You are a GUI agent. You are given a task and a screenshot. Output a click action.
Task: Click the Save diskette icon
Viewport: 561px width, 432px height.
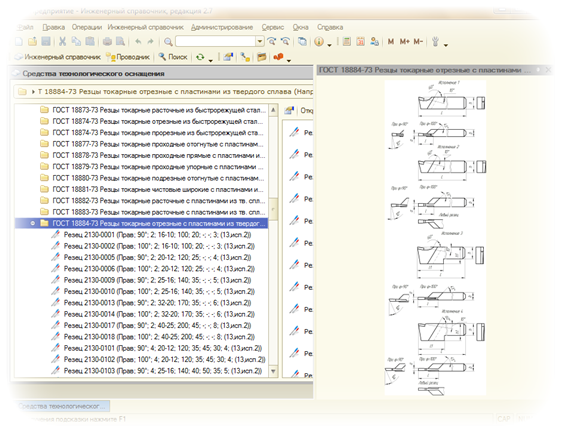[x=46, y=42]
